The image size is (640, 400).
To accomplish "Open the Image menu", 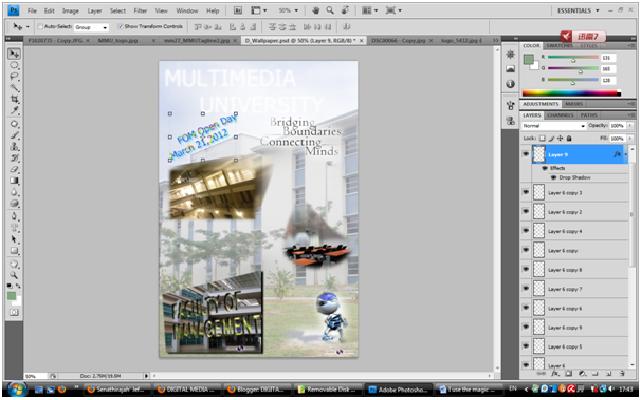I will click(70, 11).
